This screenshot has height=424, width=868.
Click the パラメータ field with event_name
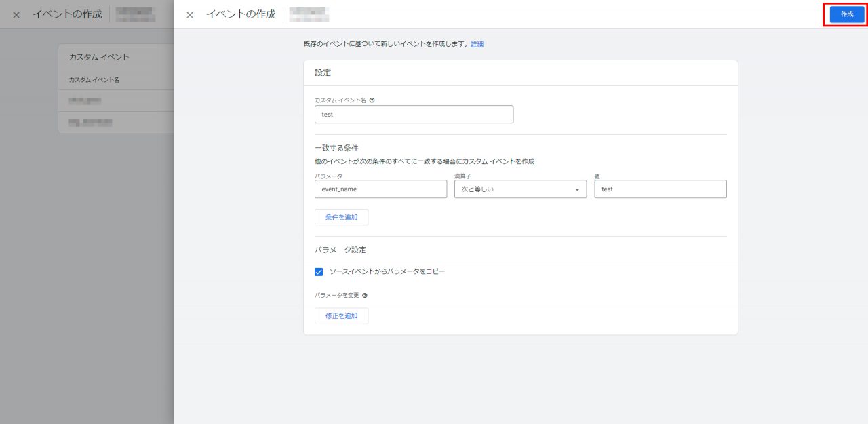380,189
